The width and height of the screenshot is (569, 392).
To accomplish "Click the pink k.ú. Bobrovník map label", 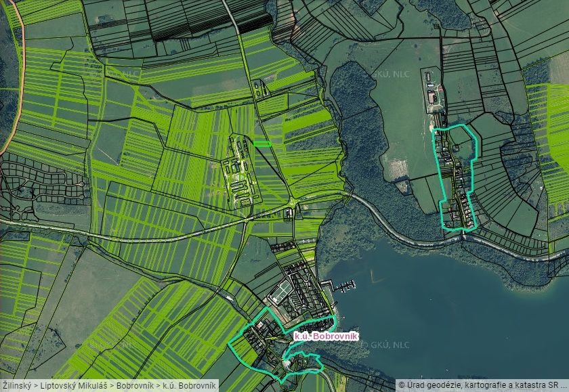I will [325, 336].
